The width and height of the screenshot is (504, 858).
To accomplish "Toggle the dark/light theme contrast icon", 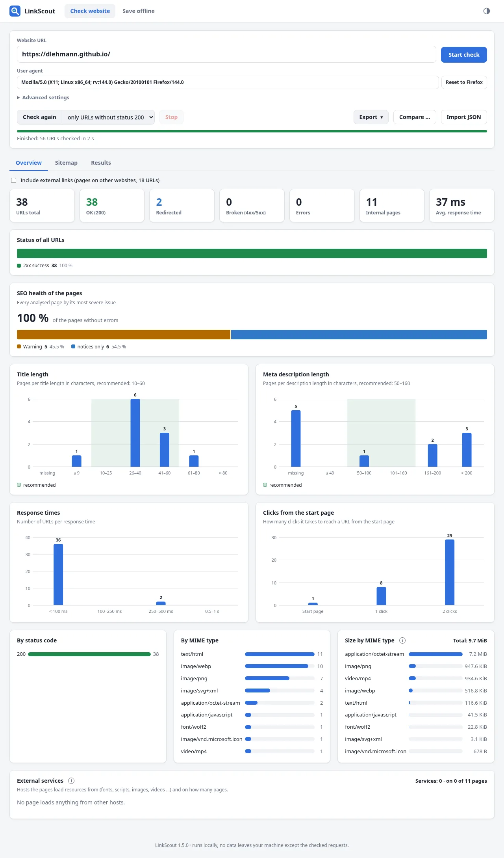I will [487, 11].
